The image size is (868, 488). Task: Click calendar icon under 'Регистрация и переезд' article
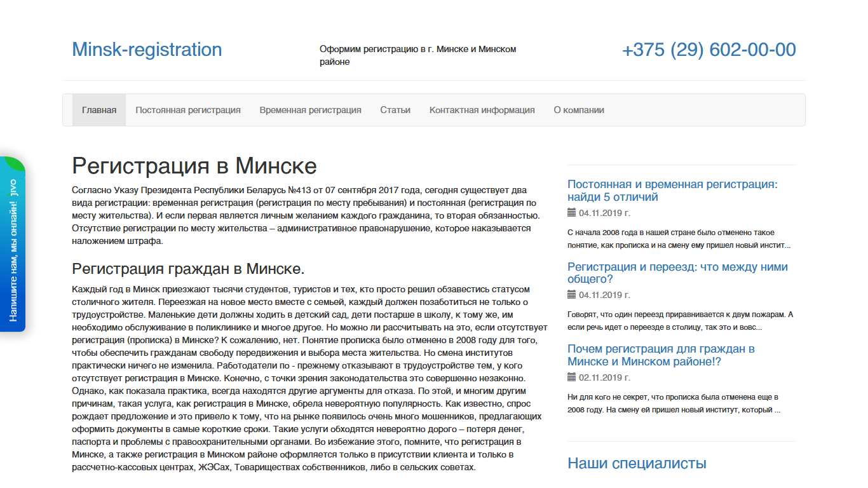click(571, 295)
